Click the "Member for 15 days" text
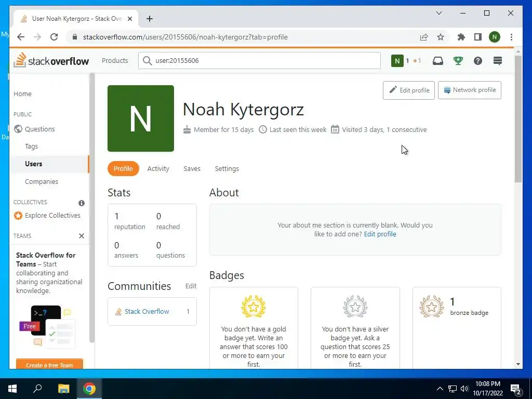 223,129
